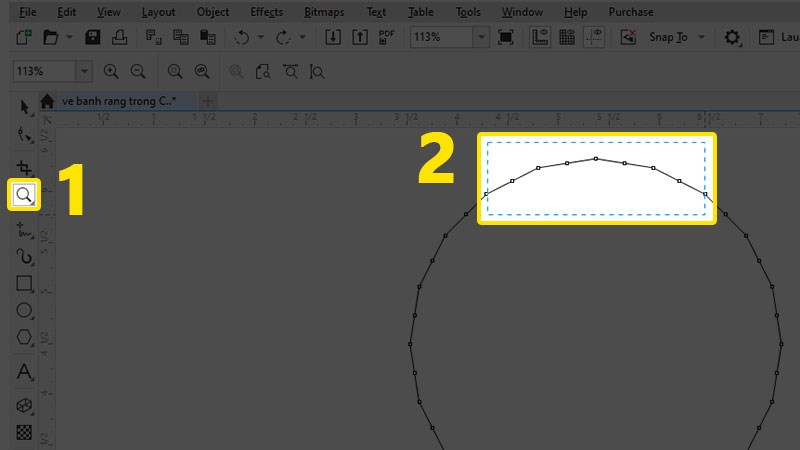The image size is (800, 450).
Task: Toggle the Show rulers button
Action: [540, 37]
